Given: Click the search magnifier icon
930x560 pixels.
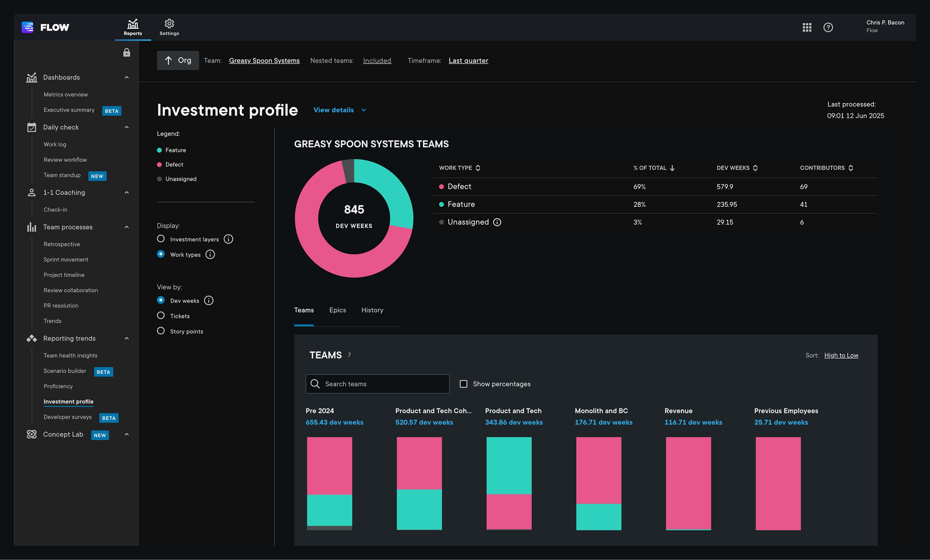Looking at the screenshot, I should [x=315, y=384].
